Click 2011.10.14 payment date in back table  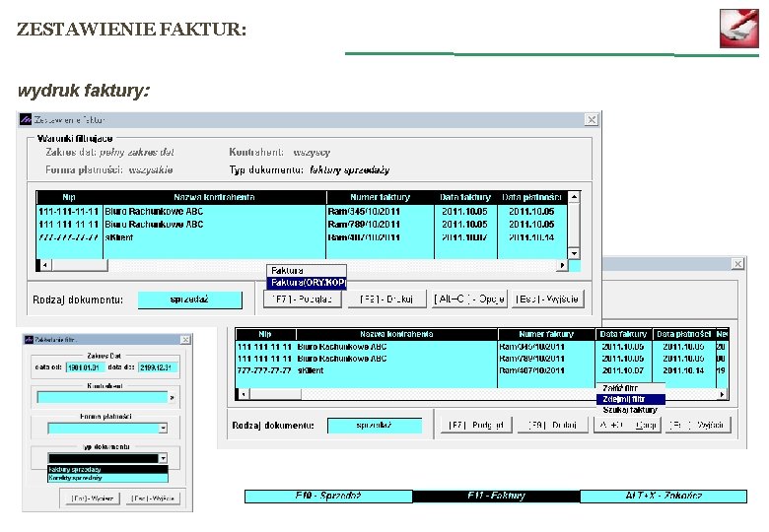(x=683, y=370)
